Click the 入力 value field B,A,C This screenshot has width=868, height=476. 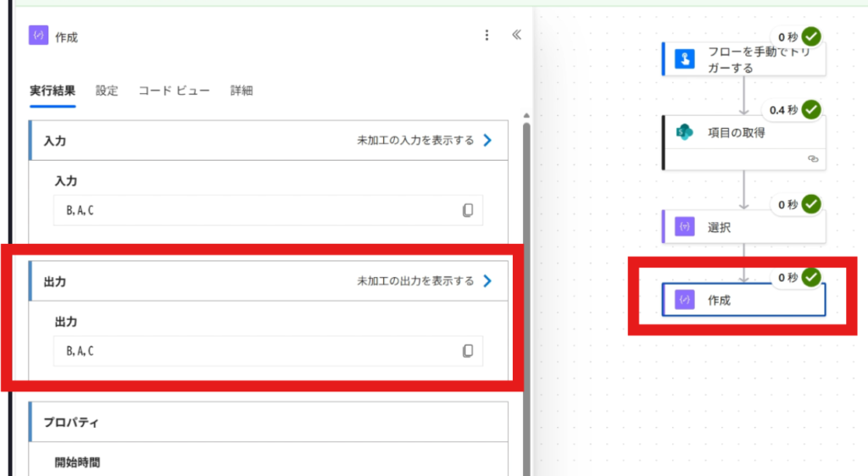(254, 211)
